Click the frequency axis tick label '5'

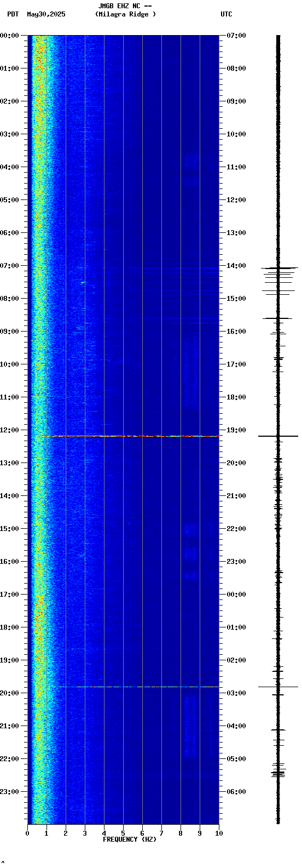click(x=123, y=833)
